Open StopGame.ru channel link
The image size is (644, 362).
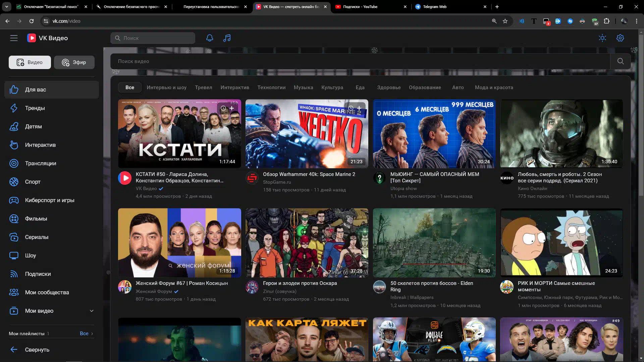277,182
